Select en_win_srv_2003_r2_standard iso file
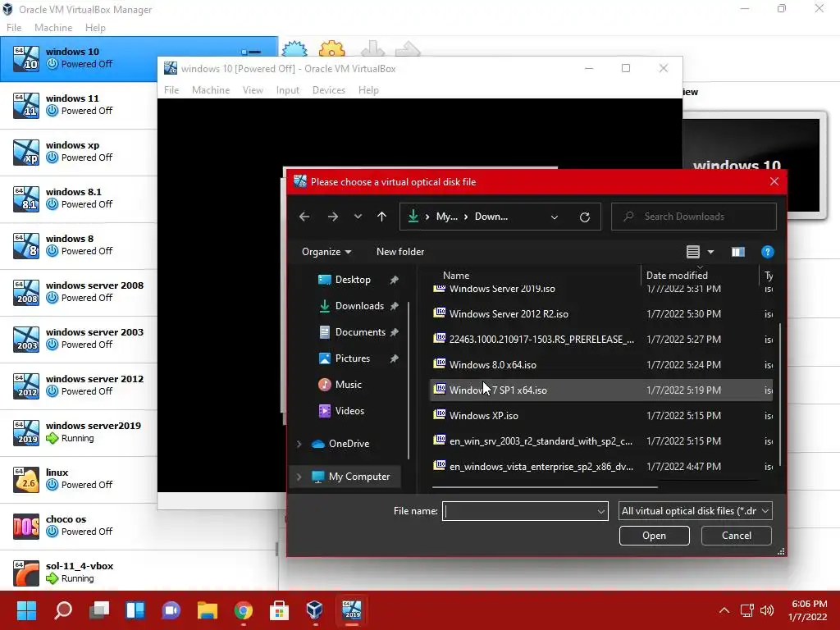Viewport: 840px width, 630px height. tap(601, 441)
